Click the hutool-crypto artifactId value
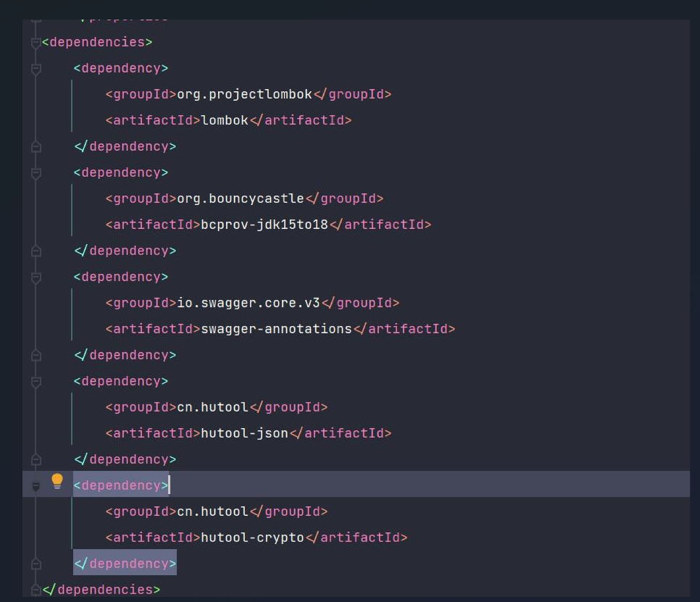 click(x=252, y=538)
